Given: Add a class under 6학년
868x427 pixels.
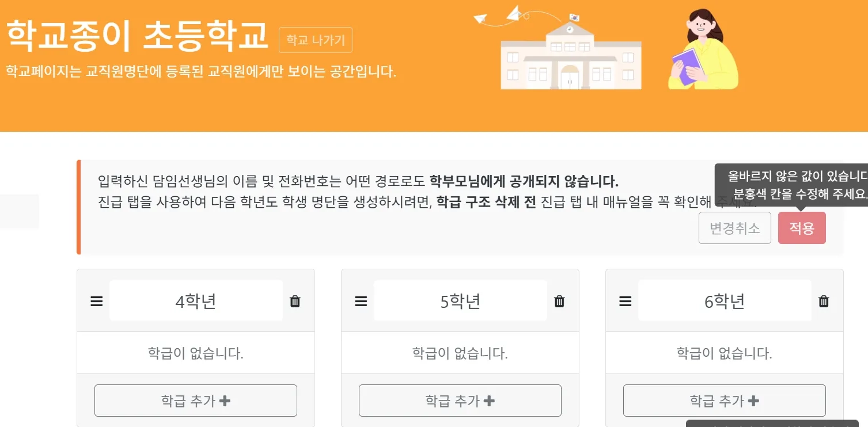Looking at the screenshot, I should [x=724, y=401].
